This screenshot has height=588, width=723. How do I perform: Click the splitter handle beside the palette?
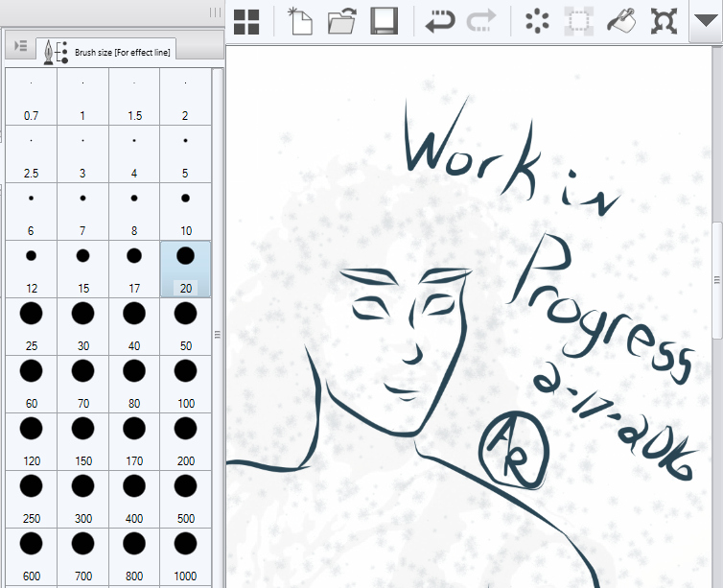pyautogui.click(x=218, y=335)
